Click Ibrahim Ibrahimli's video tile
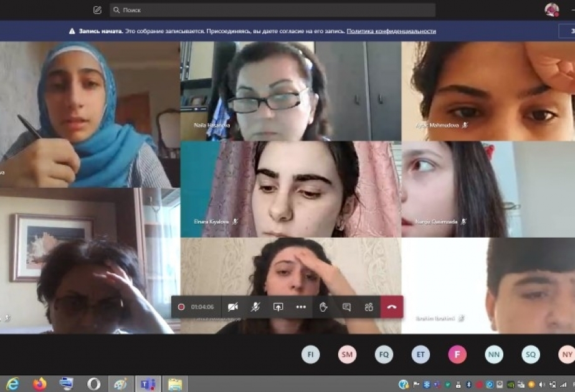This screenshot has height=392, width=575. (488, 286)
